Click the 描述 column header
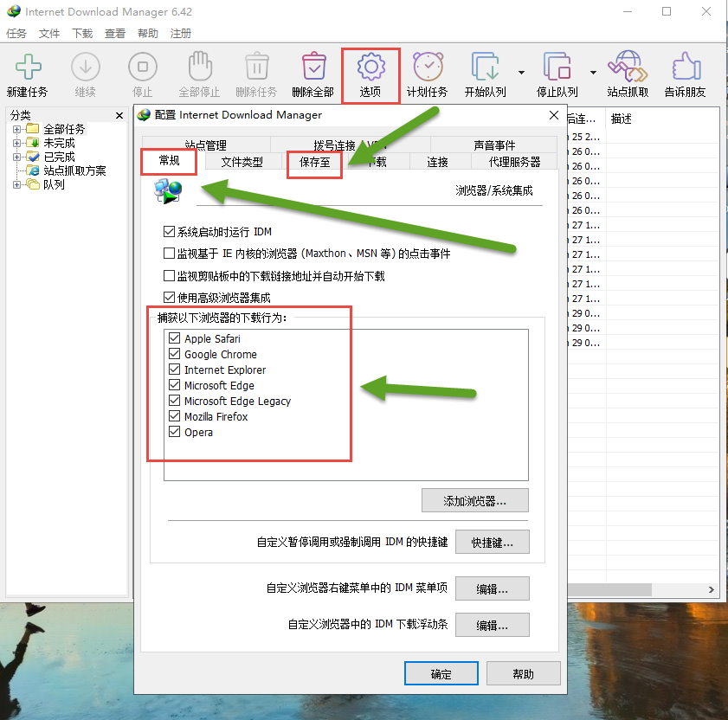 coord(622,119)
